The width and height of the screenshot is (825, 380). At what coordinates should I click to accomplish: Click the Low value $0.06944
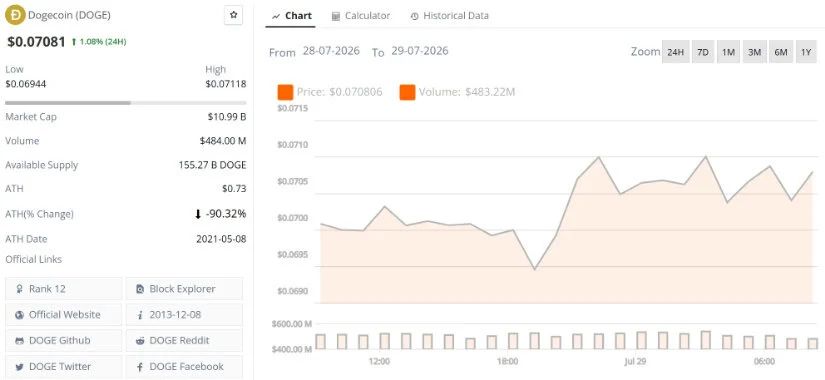(26, 84)
